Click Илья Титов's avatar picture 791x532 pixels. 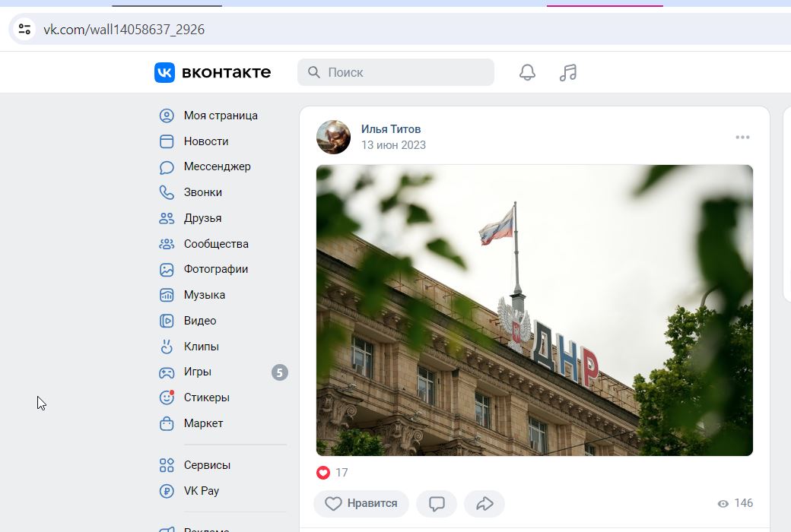coord(333,137)
